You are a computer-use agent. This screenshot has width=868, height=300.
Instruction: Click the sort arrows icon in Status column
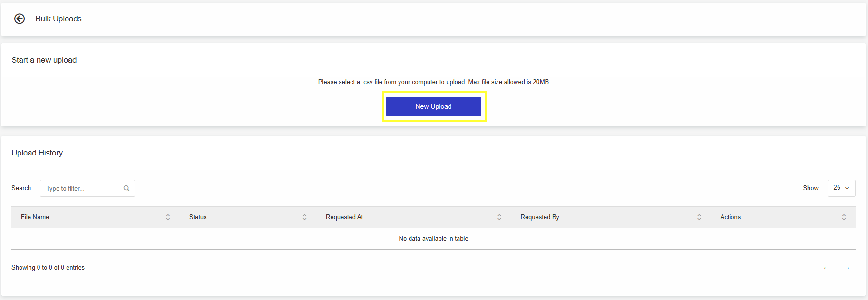(x=304, y=217)
